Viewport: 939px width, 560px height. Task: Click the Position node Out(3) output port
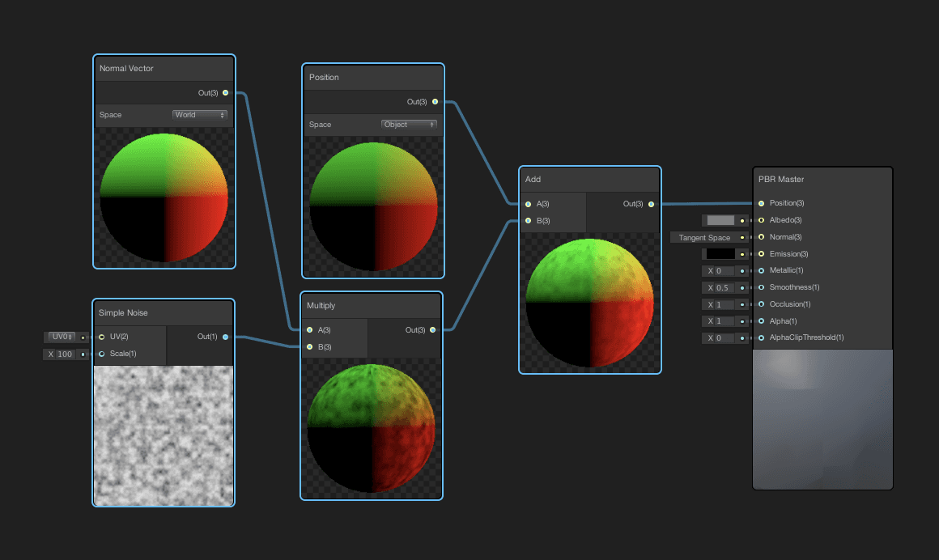coord(435,102)
